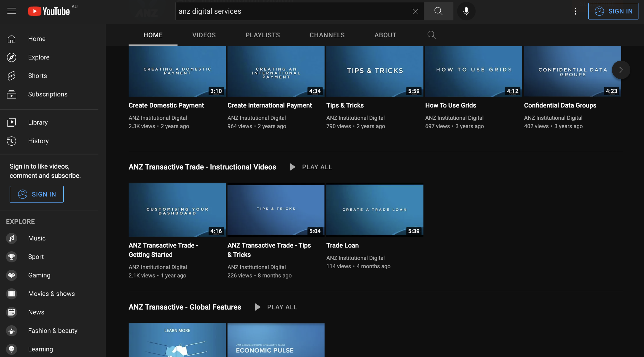644x357 pixels.
Task: Click the sidebar Sign In button
Action: [x=37, y=194]
